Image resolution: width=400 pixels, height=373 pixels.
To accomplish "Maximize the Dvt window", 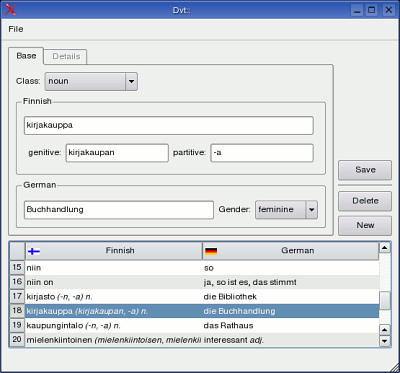I will point(372,10).
